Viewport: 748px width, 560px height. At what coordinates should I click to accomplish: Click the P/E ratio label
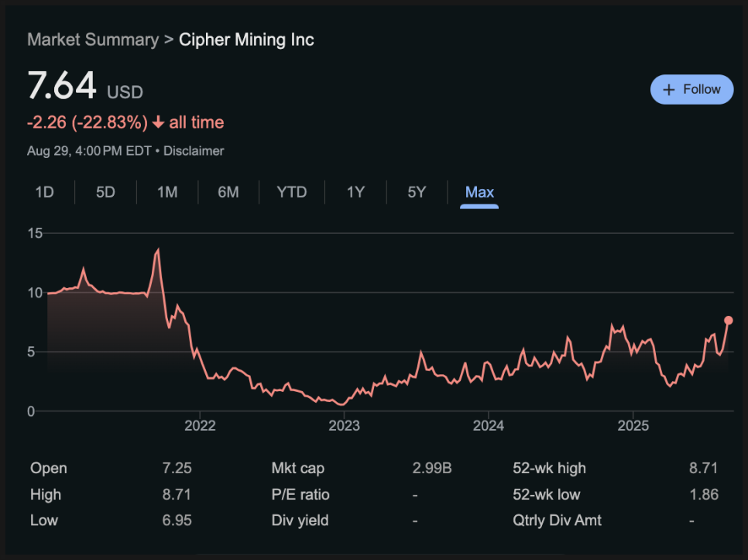click(x=300, y=494)
